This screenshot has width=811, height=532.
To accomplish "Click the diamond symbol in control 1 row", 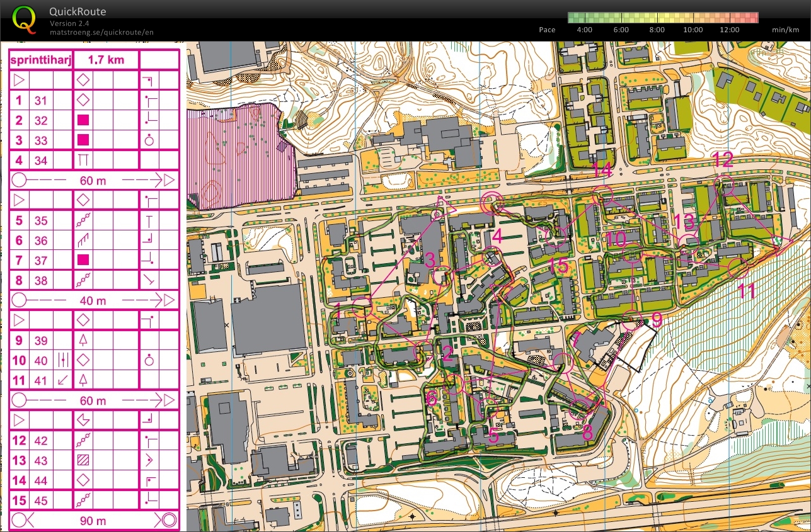I will tap(83, 100).
